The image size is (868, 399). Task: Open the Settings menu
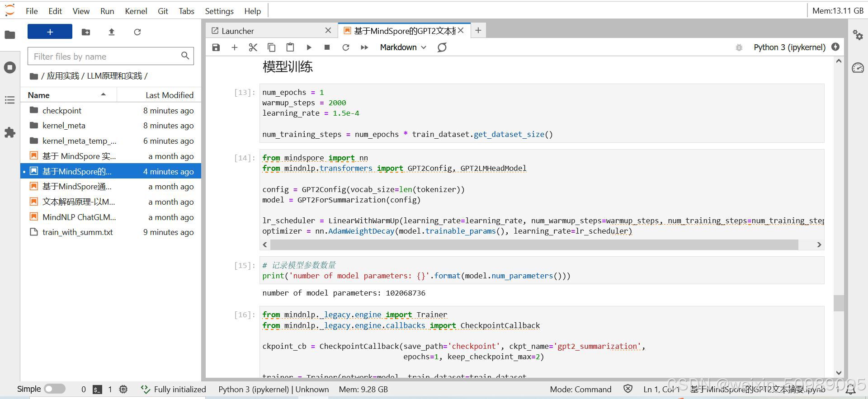point(219,11)
